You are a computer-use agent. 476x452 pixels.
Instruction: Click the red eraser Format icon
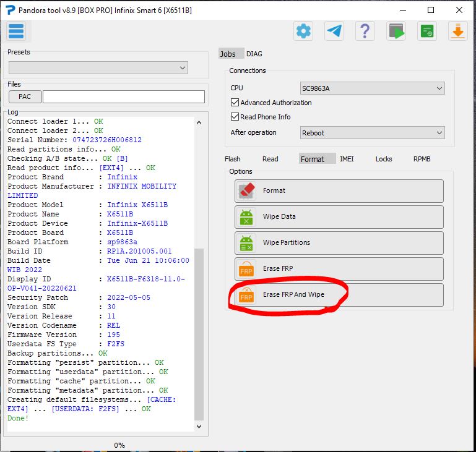246,190
